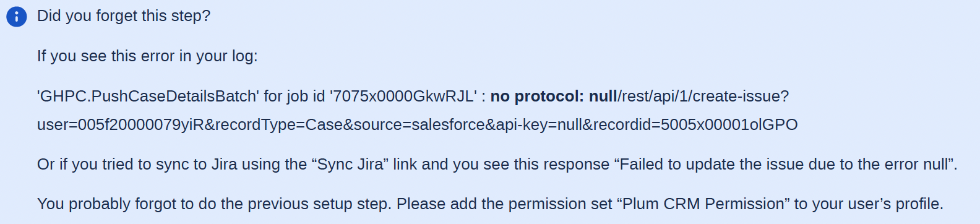Click the blue info icon
The image size is (980, 224).
tap(17, 17)
